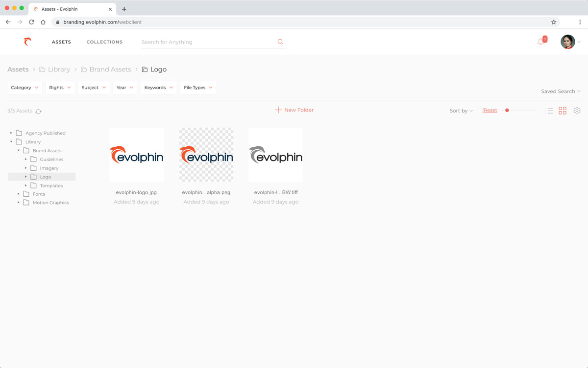Expand the Imagery tree arrow
588x368 pixels.
coord(26,168)
